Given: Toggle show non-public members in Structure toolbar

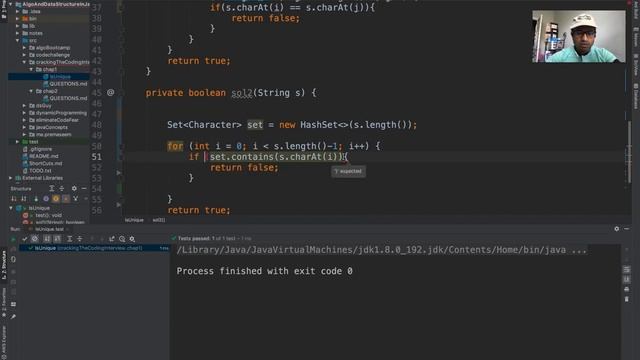Looking at the screenshot, I should tap(66, 199).
